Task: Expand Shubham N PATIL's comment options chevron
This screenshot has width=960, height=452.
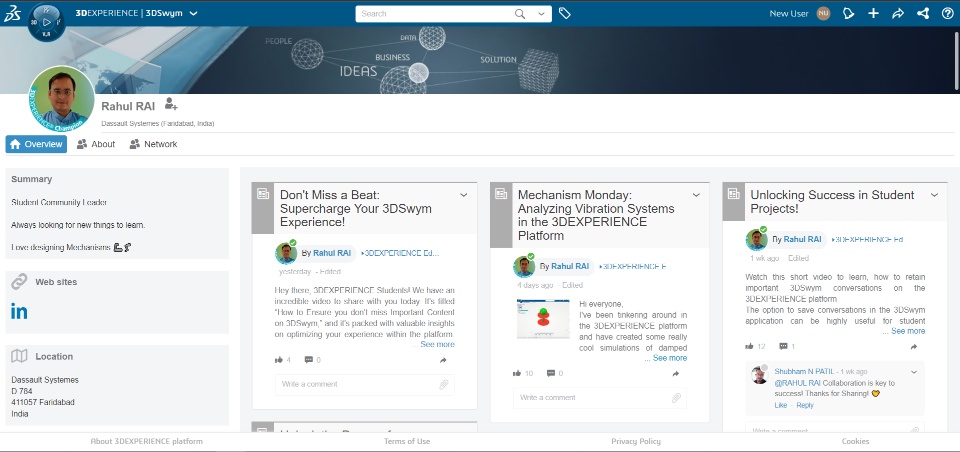Action: pos(914,372)
